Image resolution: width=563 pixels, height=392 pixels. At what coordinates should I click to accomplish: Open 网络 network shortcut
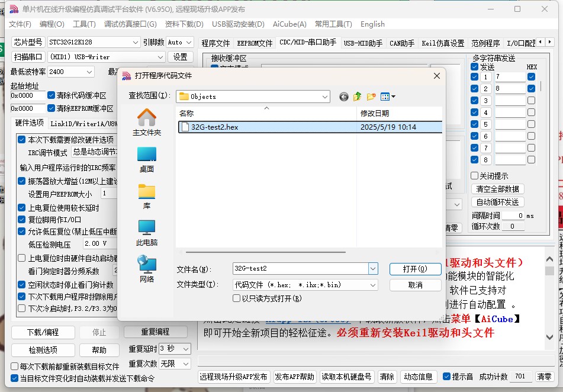147,269
